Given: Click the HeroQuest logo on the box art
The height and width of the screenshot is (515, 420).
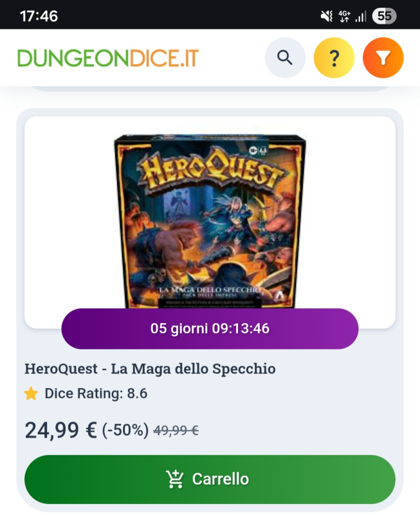Looking at the screenshot, I should [x=210, y=169].
